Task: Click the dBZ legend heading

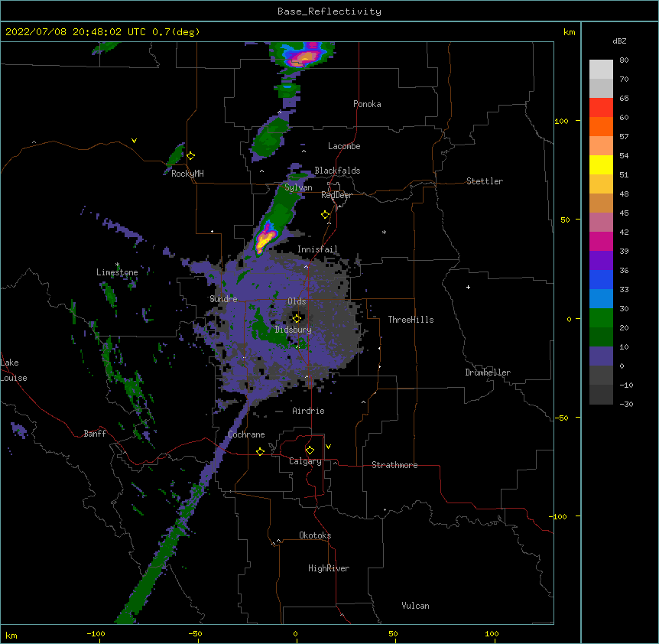Action: tap(619, 41)
